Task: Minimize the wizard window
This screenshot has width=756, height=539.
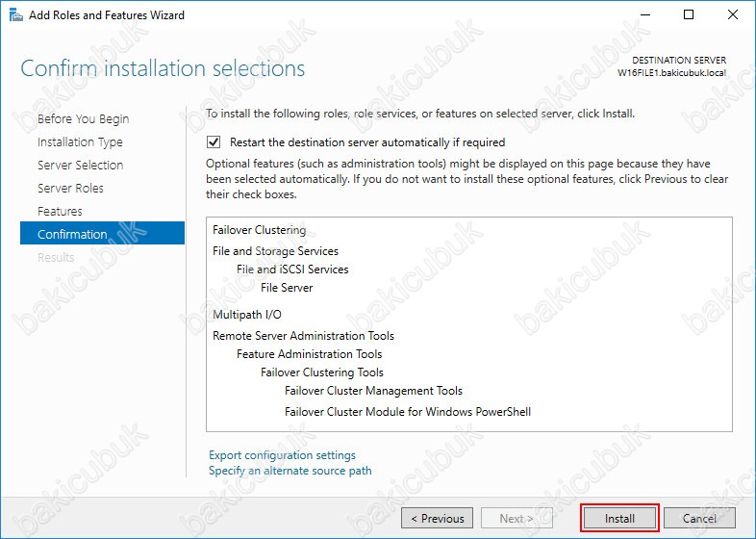Action: 644,14
